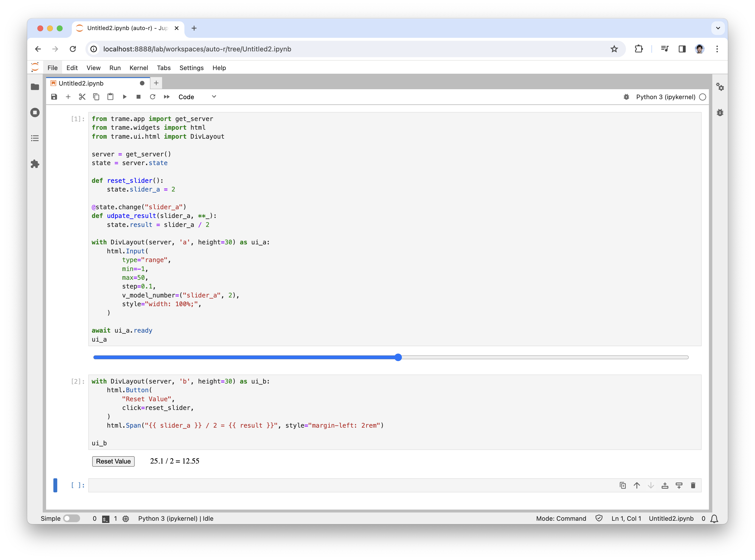
Task: Restart the kernel circular arrow icon
Action: (x=153, y=97)
